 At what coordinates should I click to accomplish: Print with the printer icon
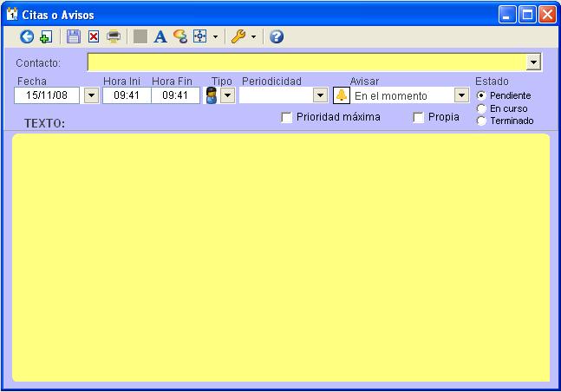pyautogui.click(x=114, y=36)
